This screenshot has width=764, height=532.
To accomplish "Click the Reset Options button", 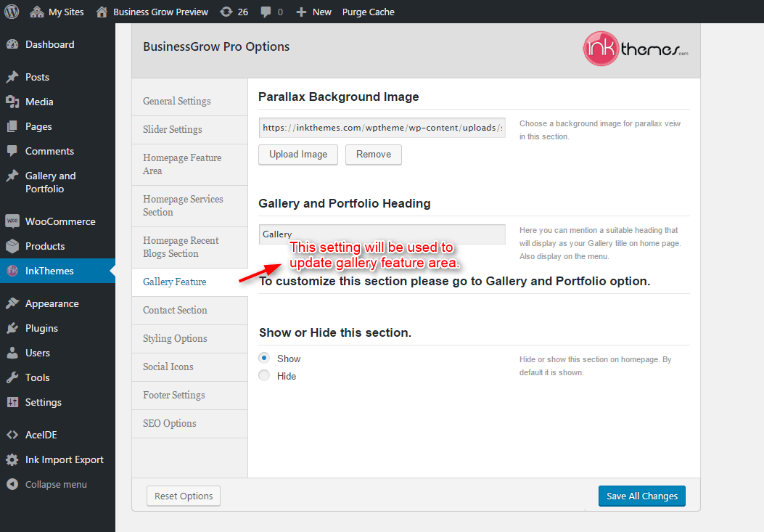I will 184,496.
